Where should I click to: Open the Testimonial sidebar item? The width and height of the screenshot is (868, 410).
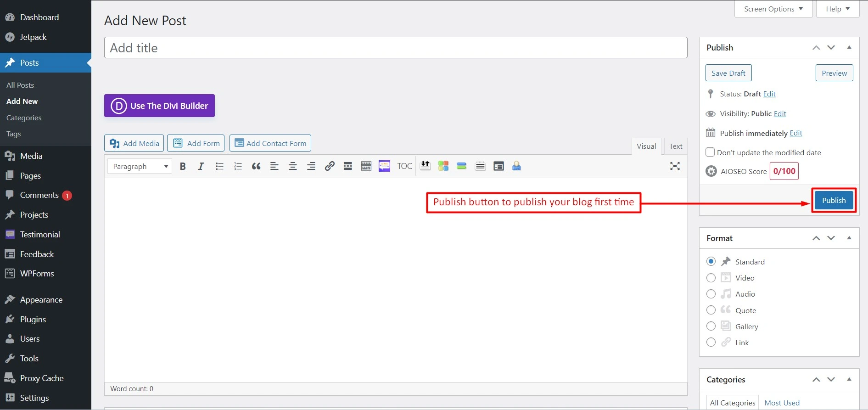click(45, 235)
